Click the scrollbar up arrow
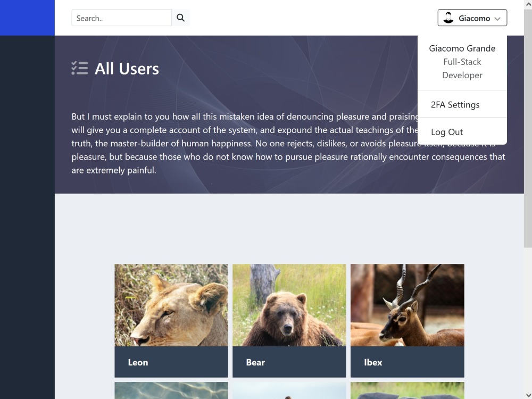The height and width of the screenshot is (399, 532). (x=528, y=4)
